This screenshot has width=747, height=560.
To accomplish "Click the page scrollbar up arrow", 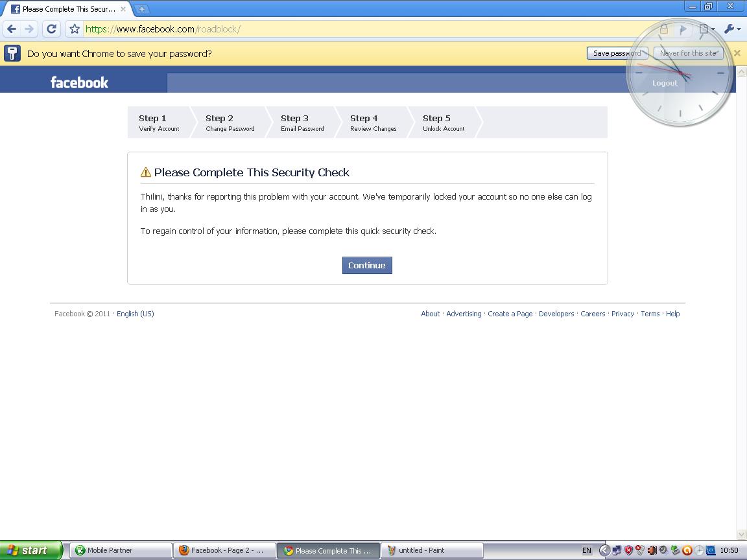I will coord(741,72).
